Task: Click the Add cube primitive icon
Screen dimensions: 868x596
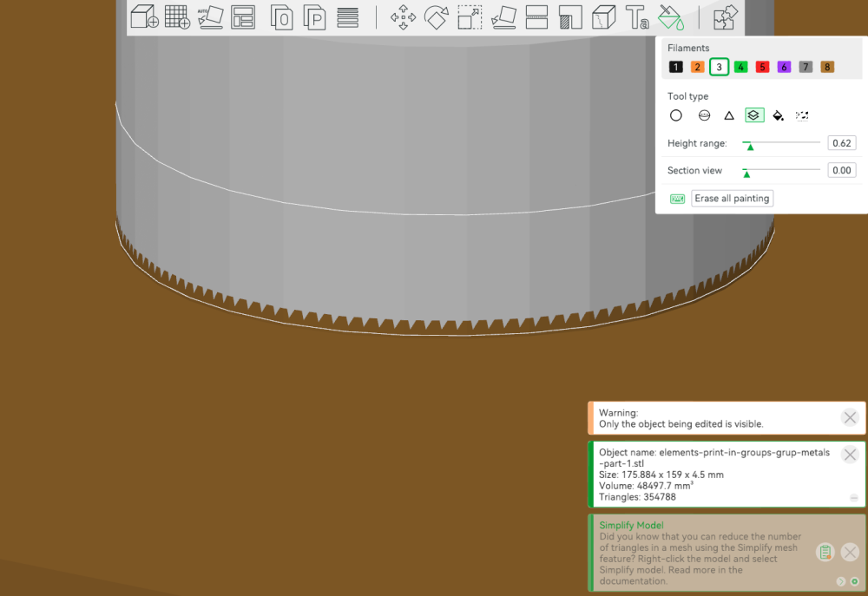Action: [144, 16]
